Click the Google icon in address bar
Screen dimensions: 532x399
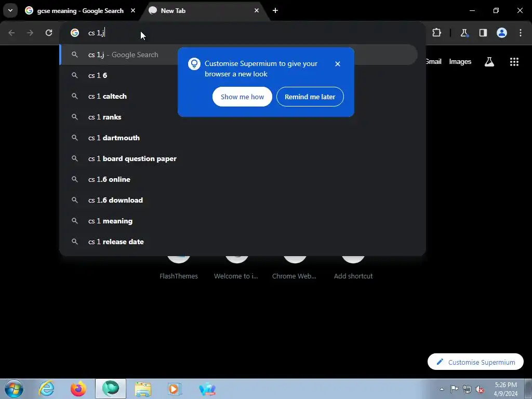[x=75, y=33]
